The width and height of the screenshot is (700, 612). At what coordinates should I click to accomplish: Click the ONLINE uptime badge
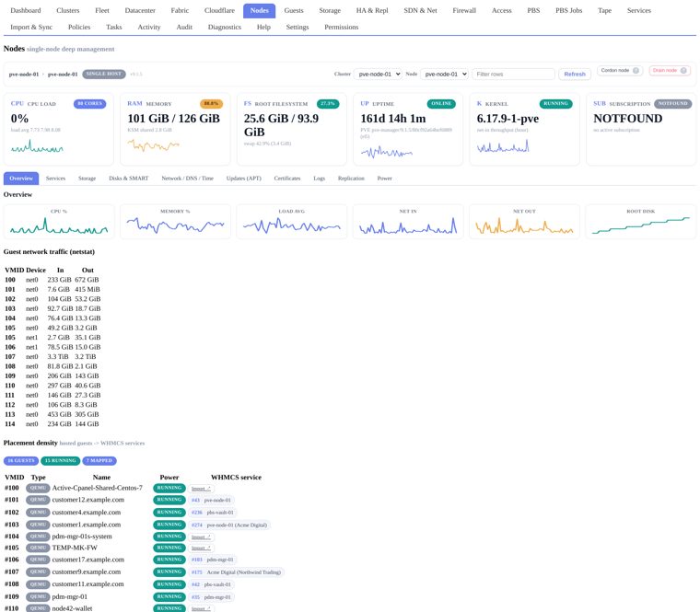(x=441, y=103)
